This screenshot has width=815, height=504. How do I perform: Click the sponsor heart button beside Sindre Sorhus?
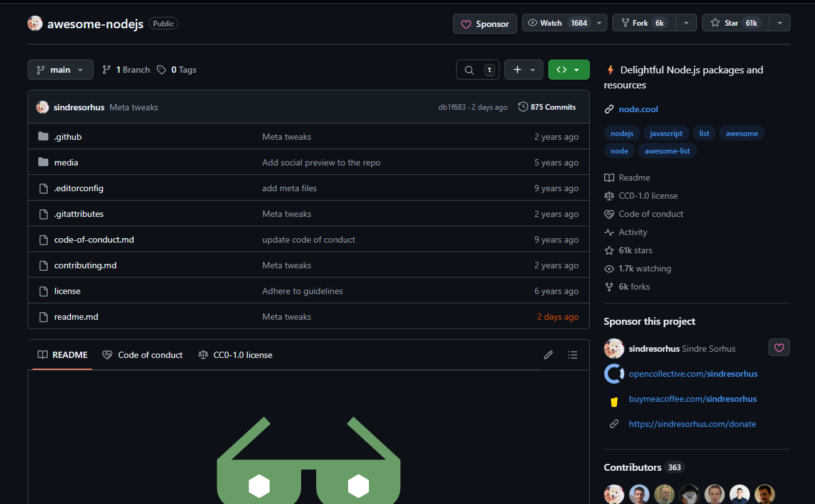point(779,347)
